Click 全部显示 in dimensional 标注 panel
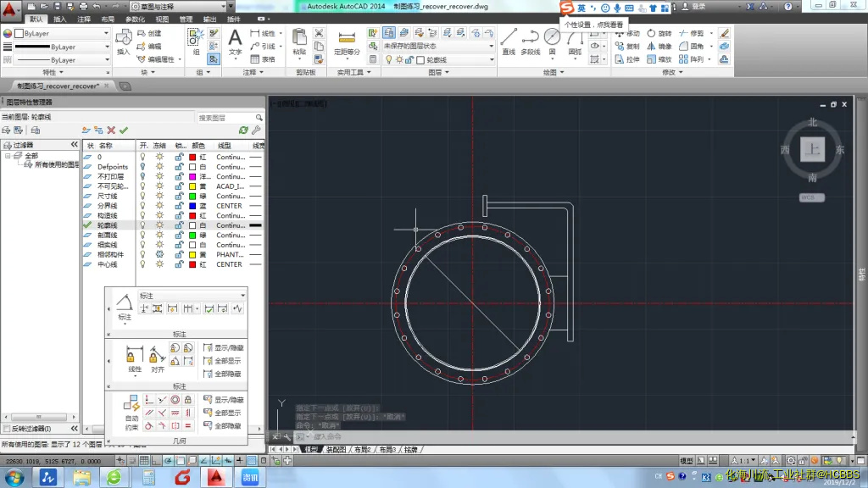 (x=223, y=361)
